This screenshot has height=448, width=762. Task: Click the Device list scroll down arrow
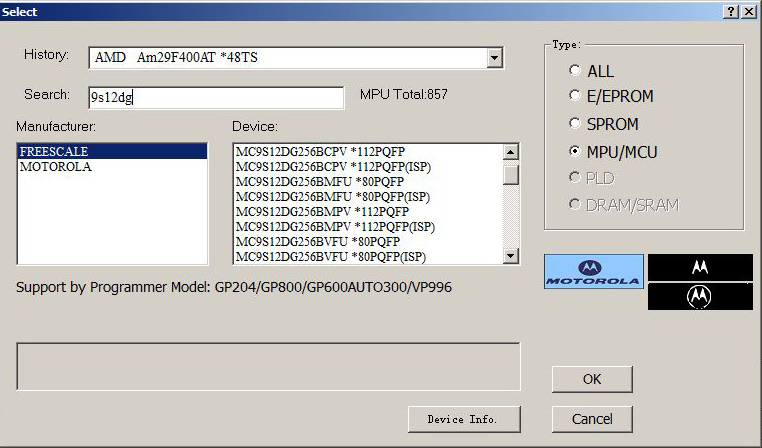(510, 256)
